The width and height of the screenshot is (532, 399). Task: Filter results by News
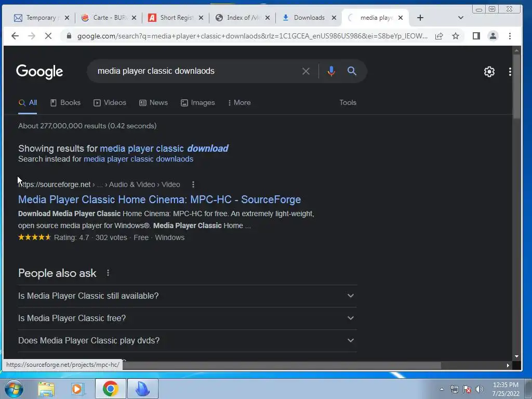tap(154, 102)
